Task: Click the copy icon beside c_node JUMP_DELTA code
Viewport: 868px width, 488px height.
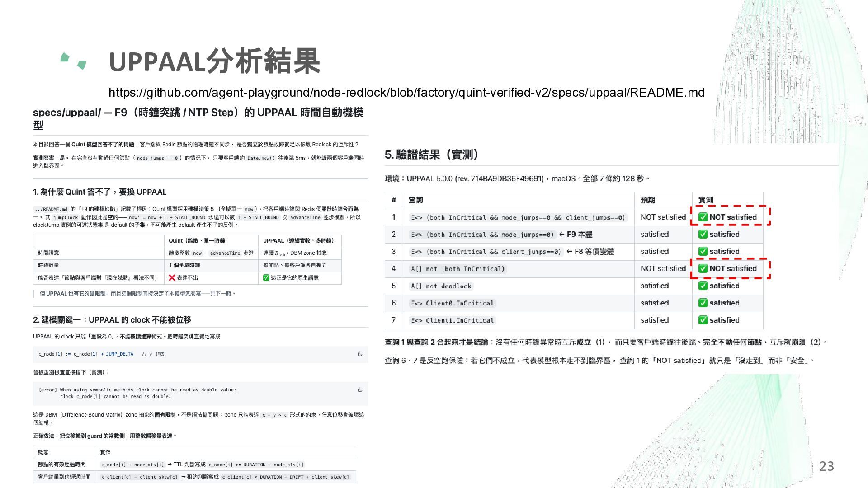Action: point(361,353)
